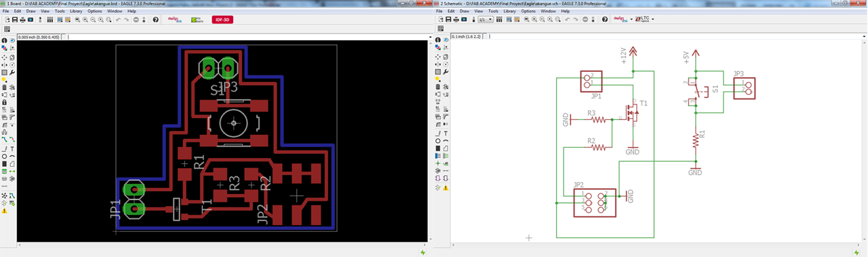Open the Window menu in Board window
Image resolution: width=868 pixels, height=257 pixels.
pyautogui.click(x=115, y=11)
